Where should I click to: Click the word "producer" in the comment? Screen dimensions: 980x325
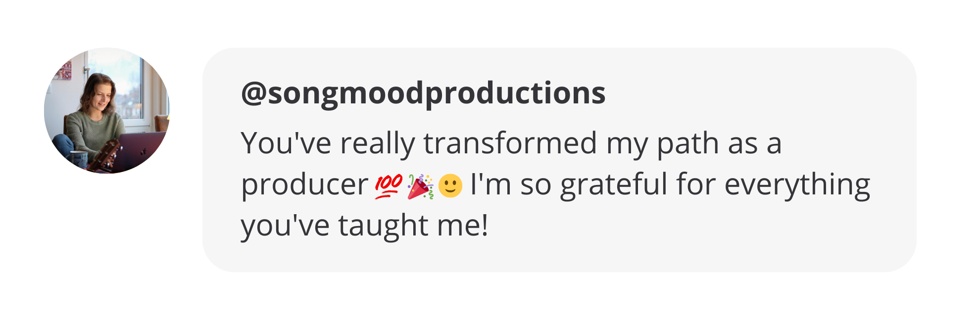pyautogui.click(x=304, y=185)
